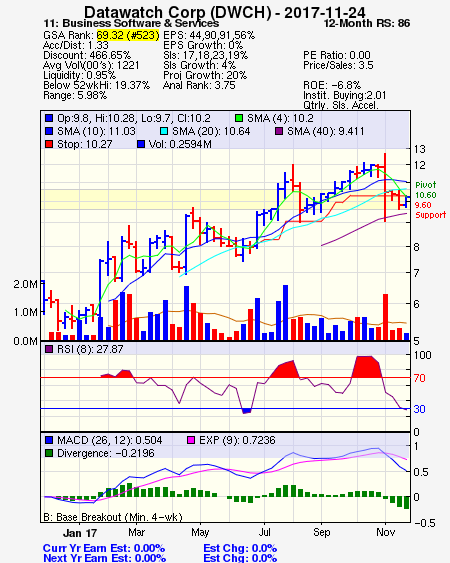450x563 pixels.
Task: Click the cyan SMA (20) legend swatch
Action: [164, 131]
